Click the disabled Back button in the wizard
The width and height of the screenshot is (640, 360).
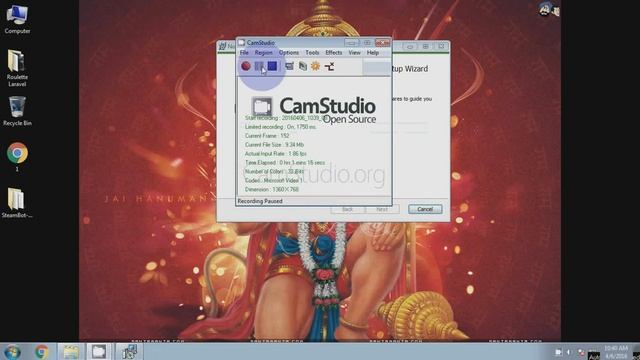tap(347, 209)
